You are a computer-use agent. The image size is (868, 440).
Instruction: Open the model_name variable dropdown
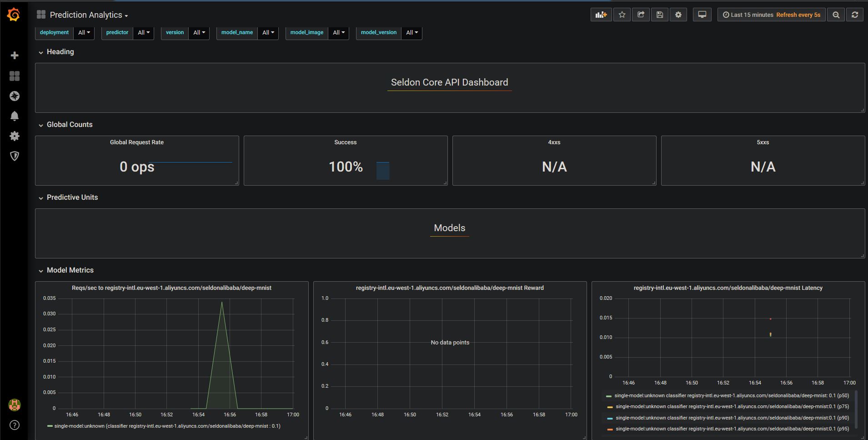268,33
